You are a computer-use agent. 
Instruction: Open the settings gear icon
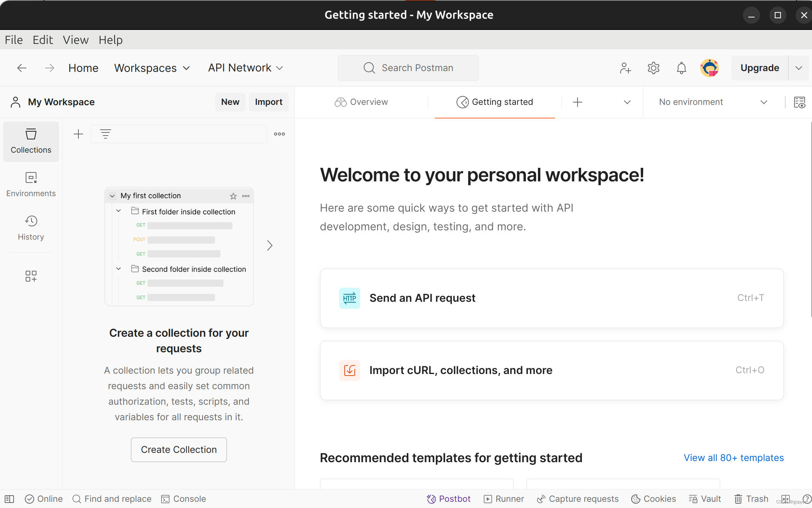click(x=654, y=68)
